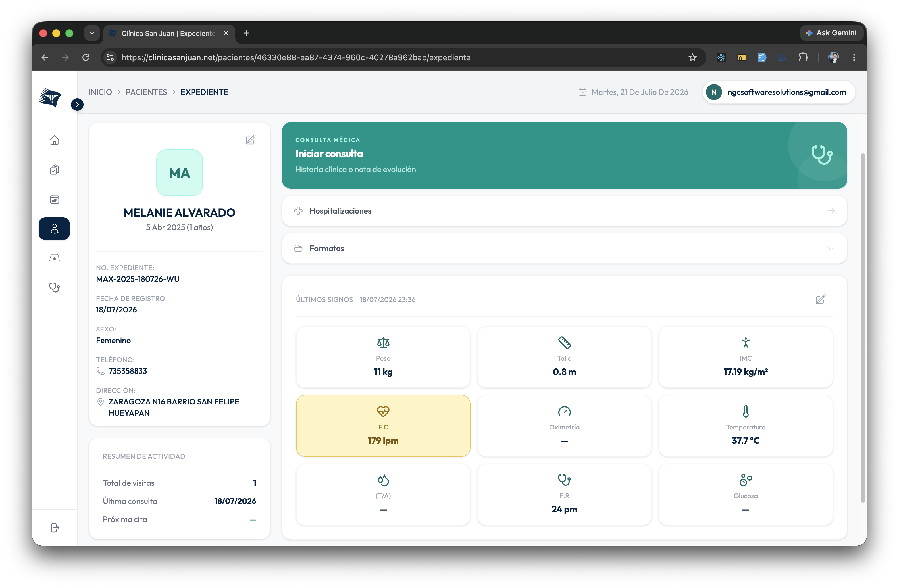The height and width of the screenshot is (588, 899).
Task: Open the home icon in sidebar
Action: (x=54, y=140)
